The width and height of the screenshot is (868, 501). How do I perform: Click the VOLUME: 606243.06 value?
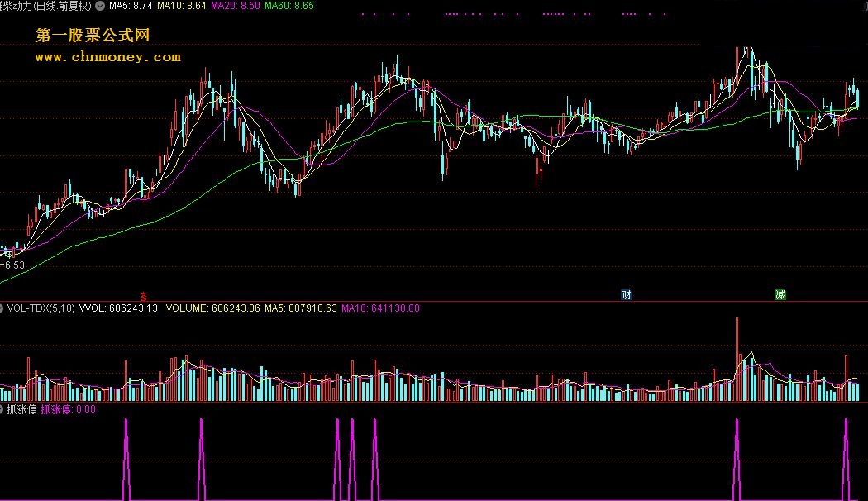pos(212,308)
